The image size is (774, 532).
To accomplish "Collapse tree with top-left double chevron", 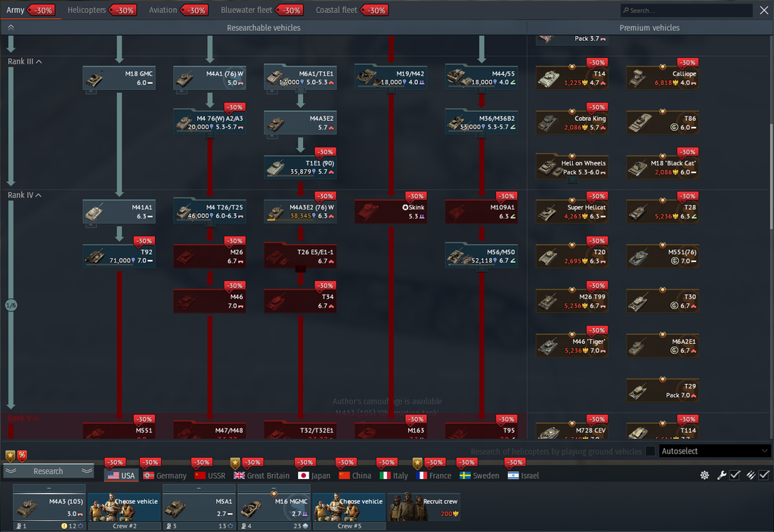I will [x=11, y=28].
